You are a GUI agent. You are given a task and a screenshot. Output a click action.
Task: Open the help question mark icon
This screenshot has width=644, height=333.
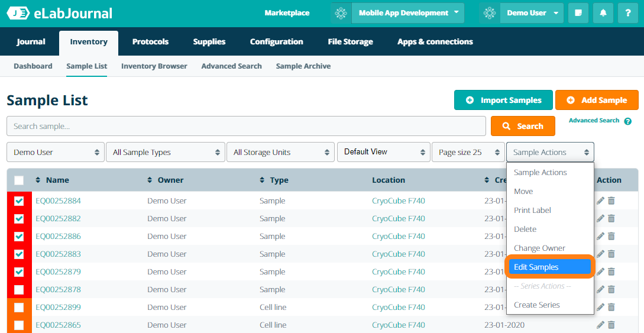(627, 13)
